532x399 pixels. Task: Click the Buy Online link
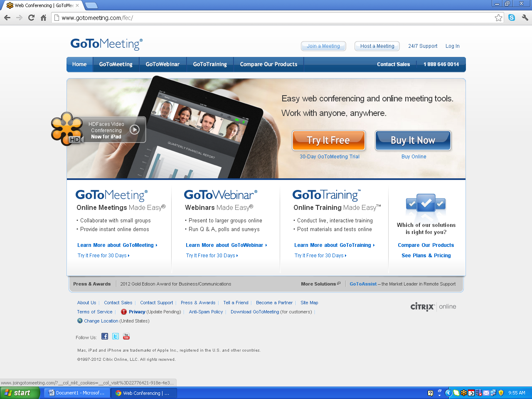coord(414,157)
